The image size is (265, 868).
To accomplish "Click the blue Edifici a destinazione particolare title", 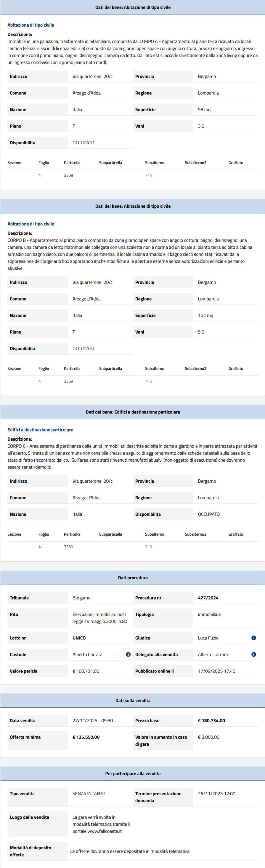I will (40, 430).
